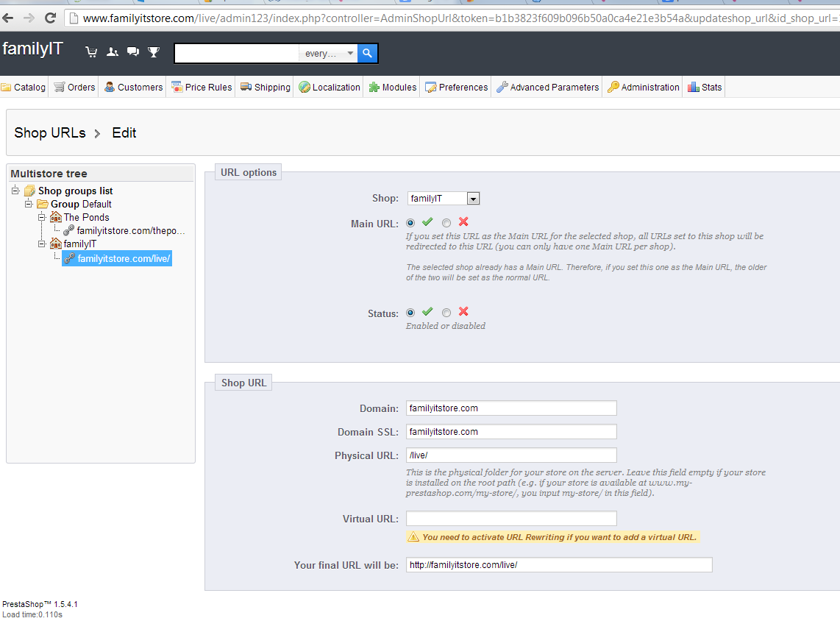The image size is (840, 621).
Task: Click the Virtual URL input field
Action: pyautogui.click(x=511, y=519)
